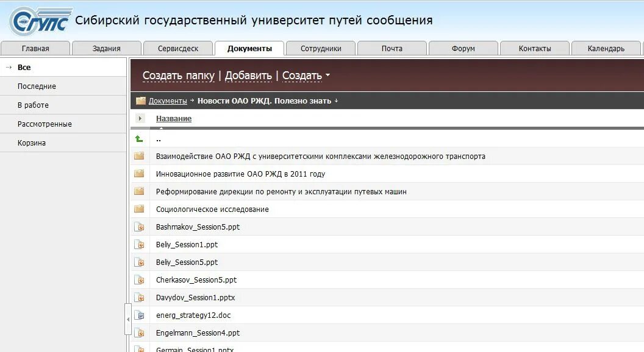
Task: Open Документы via the breadcrumb link
Action: [x=168, y=100]
